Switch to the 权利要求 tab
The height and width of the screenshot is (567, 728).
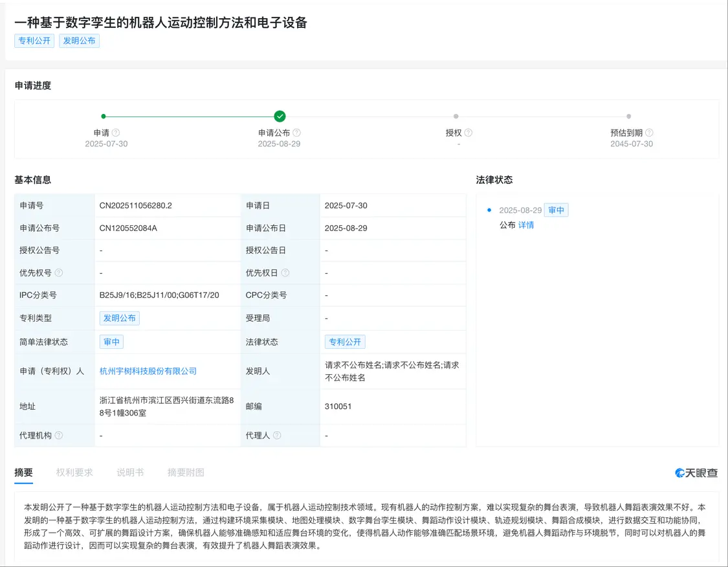[x=75, y=472]
